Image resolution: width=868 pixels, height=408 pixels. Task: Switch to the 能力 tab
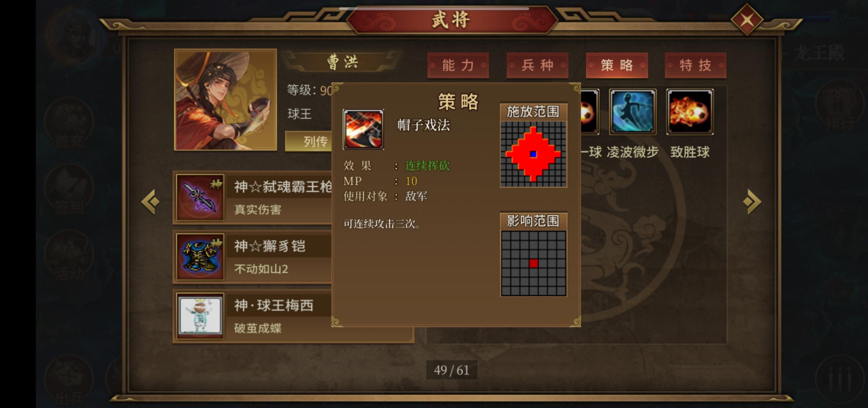pyautogui.click(x=458, y=65)
